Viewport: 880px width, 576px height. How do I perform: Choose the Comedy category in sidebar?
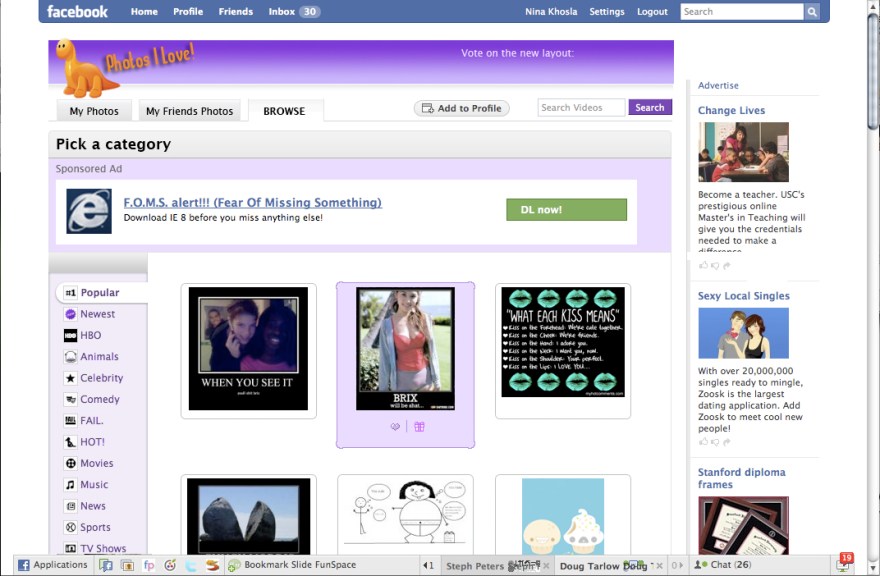point(100,399)
